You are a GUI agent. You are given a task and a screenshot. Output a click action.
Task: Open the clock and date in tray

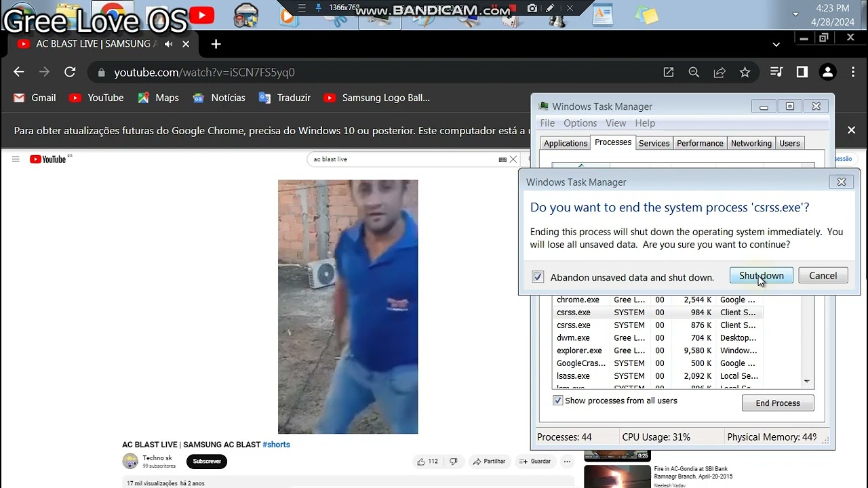pyautogui.click(x=833, y=15)
